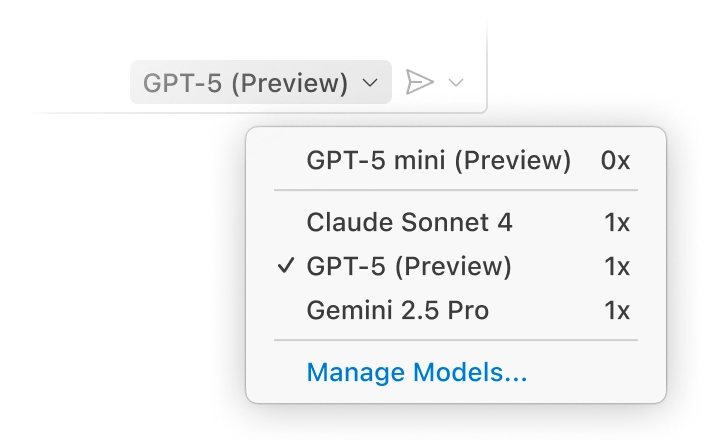Open the GPT-5 (Preview) model picker

[x=259, y=83]
